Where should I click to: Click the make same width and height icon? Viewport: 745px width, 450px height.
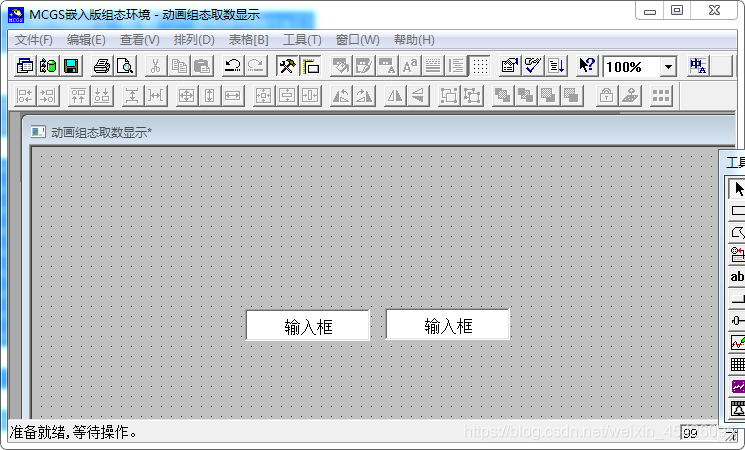click(x=186, y=96)
